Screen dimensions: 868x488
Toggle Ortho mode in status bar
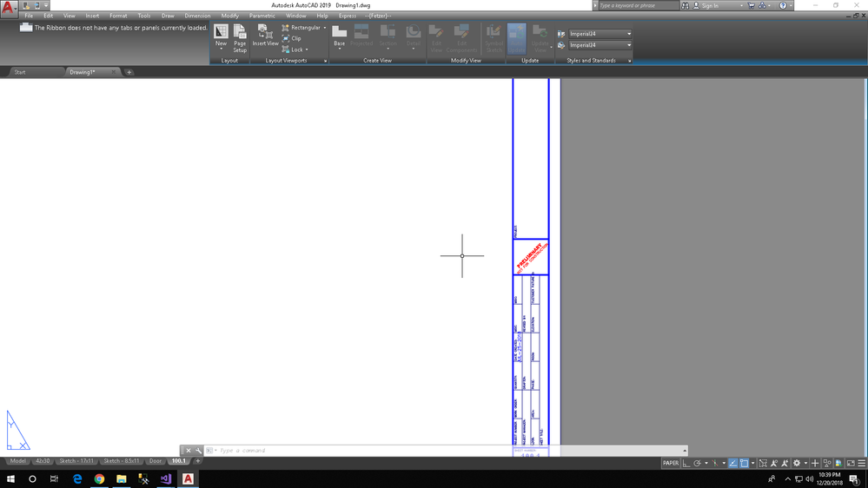pyautogui.click(x=686, y=463)
